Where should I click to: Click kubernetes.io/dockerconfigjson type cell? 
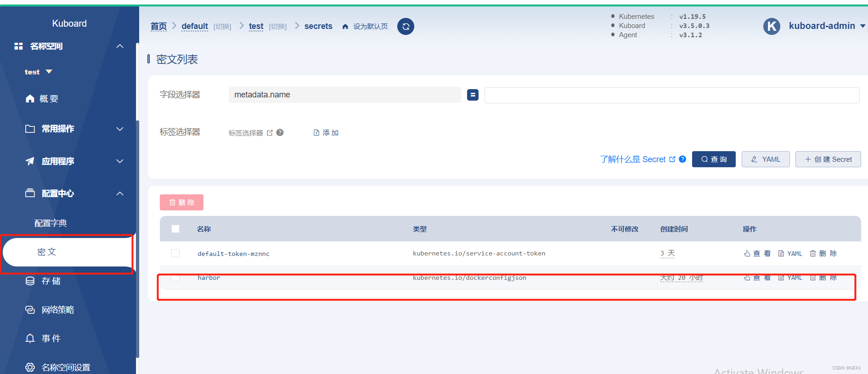coord(469,278)
